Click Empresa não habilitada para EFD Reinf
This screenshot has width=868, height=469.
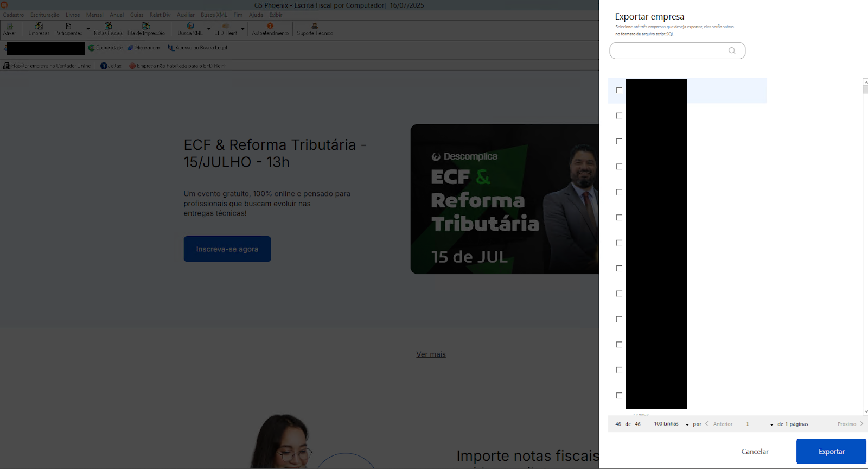click(177, 66)
